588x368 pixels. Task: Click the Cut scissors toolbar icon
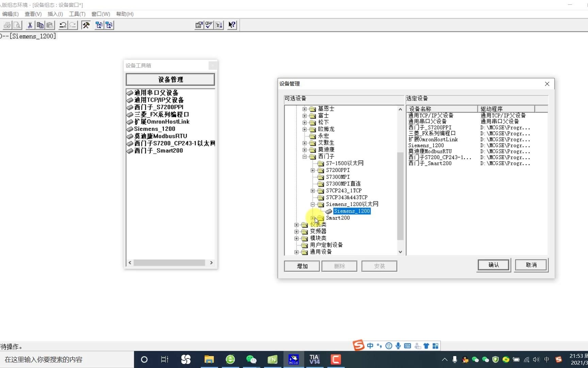tap(30, 25)
